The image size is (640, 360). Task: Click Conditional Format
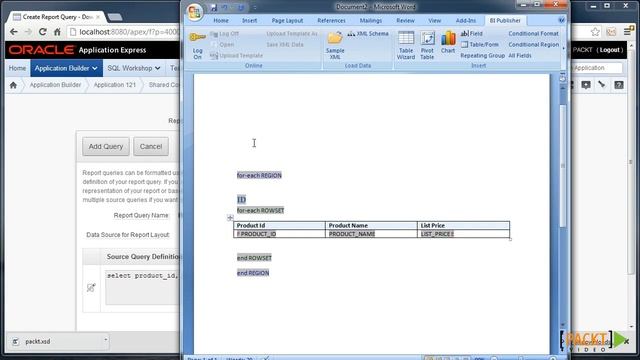pos(533,34)
